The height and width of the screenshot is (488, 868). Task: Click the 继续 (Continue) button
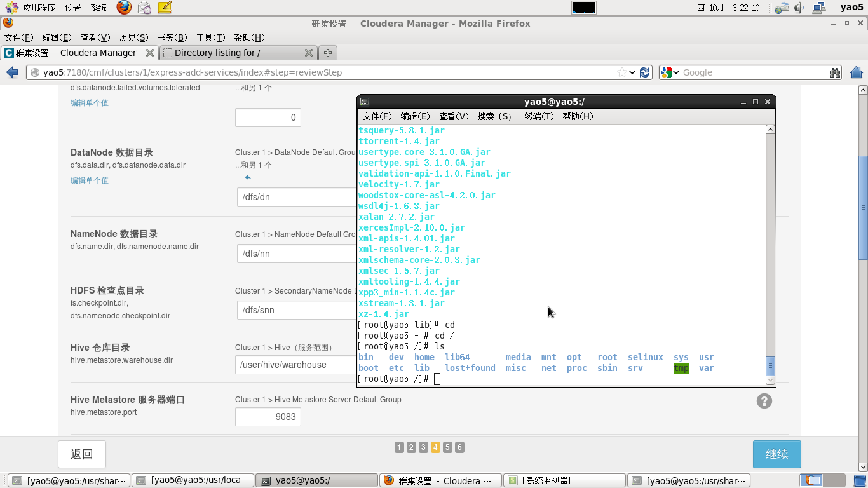(777, 454)
